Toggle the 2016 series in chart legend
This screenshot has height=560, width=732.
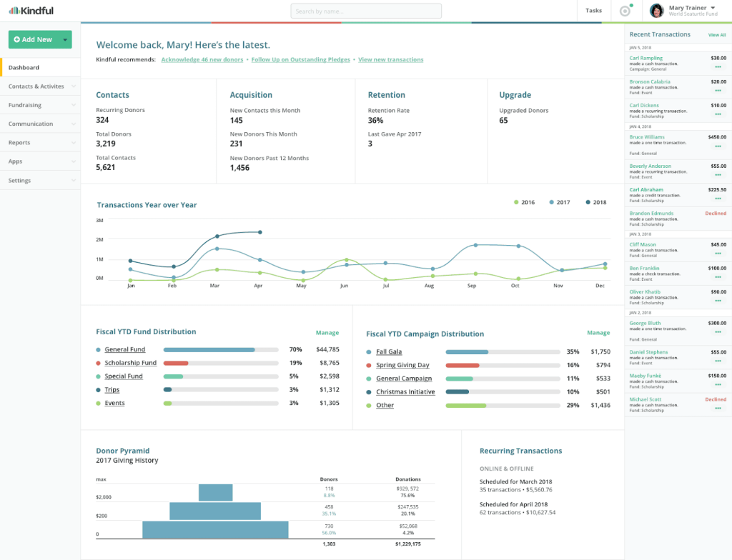tap(524, 202)
